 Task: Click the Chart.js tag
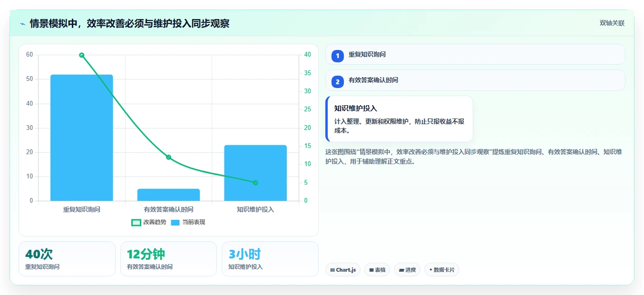[x=343, y=270]
